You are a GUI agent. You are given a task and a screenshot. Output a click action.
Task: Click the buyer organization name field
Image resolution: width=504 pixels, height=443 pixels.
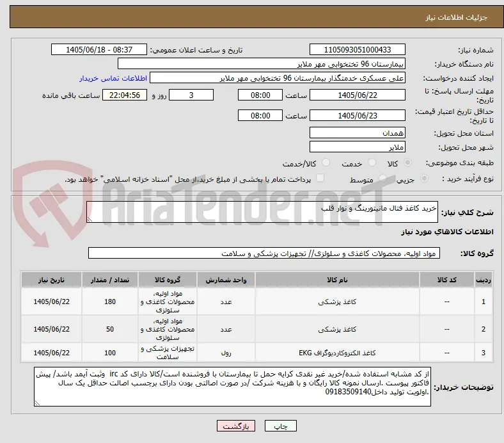[x=262, y=64]
